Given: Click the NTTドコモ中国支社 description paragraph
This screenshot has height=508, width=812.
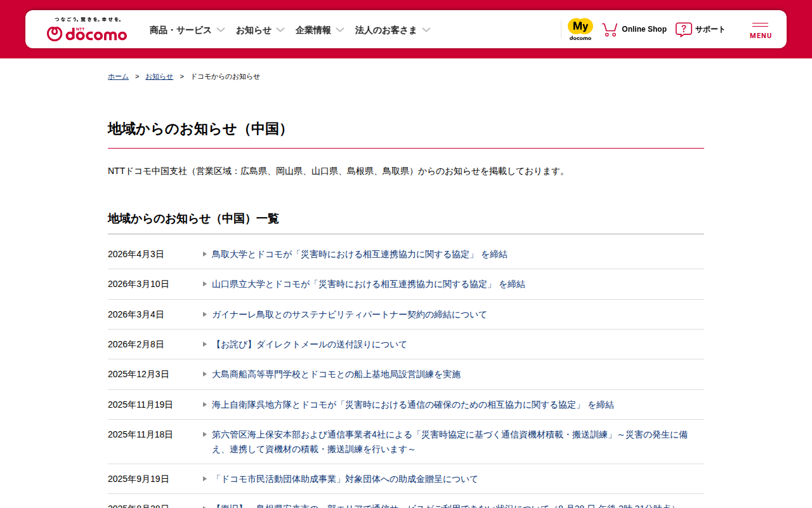Looking at the screenshot, I should pyautogui.click(x=337, y=171).
